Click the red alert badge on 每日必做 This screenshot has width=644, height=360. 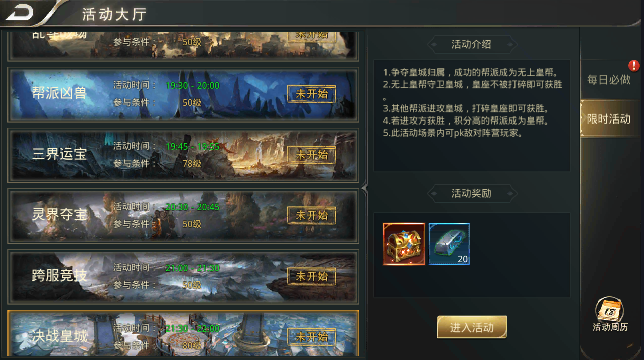point(634,65)
